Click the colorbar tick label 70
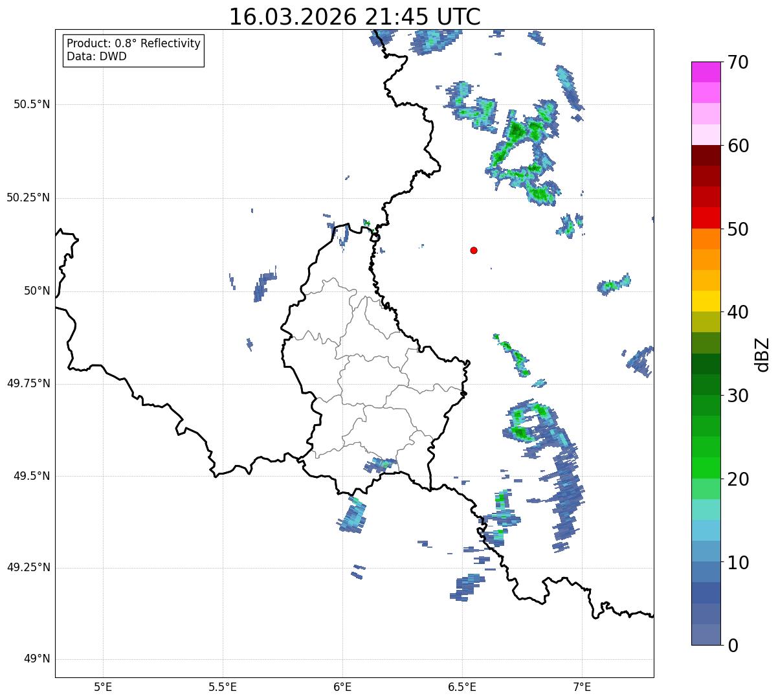Viewport: 778px width, 700px height. click(738, 63)
